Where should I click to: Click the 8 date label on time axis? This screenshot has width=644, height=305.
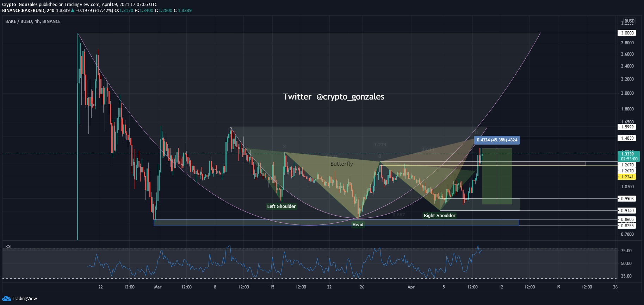click(x=215, y=287)
